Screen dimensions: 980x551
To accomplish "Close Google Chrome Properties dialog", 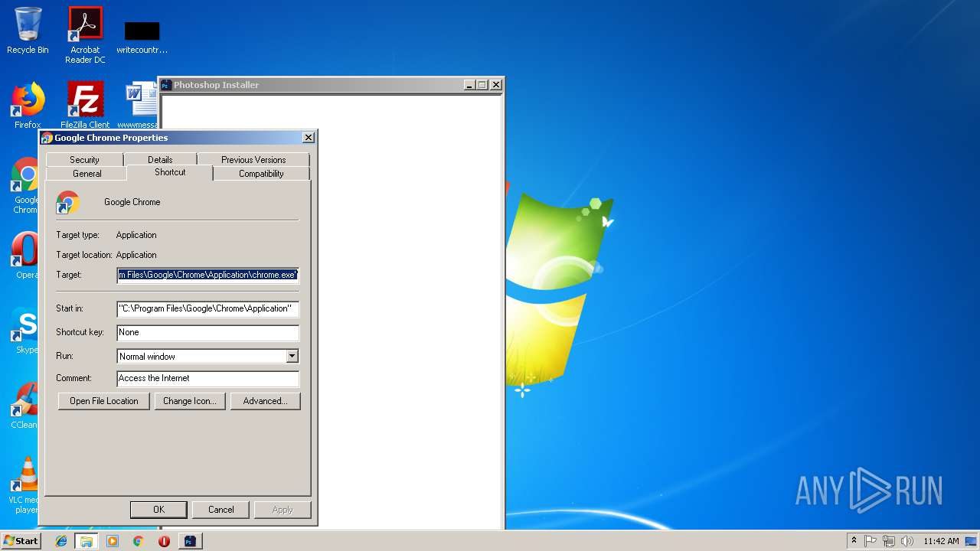I will [x=308, y=138].
